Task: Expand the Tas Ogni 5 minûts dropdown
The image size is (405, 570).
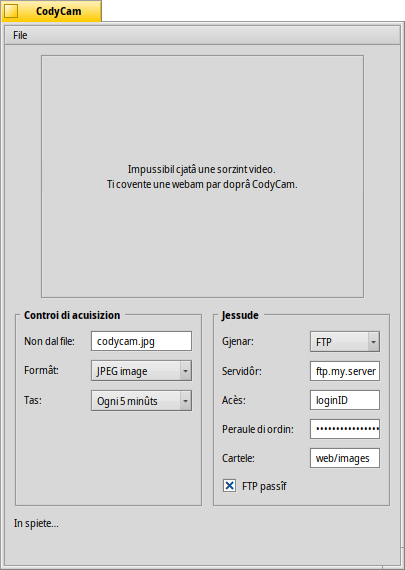Action: click(141, 401)
